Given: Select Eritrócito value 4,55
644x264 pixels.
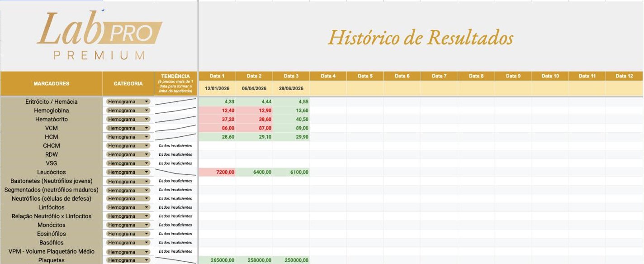Looking at the screenshot, I should [x=291, y=102].
